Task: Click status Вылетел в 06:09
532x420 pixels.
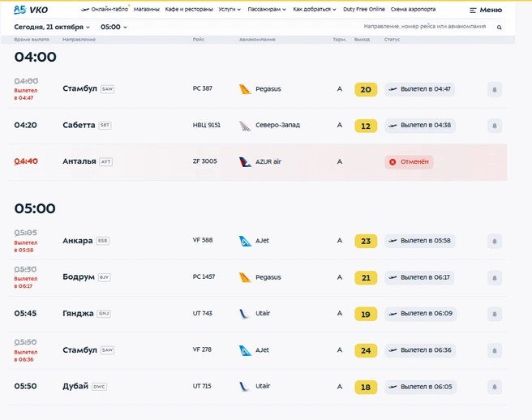Action: click(421, 314)
